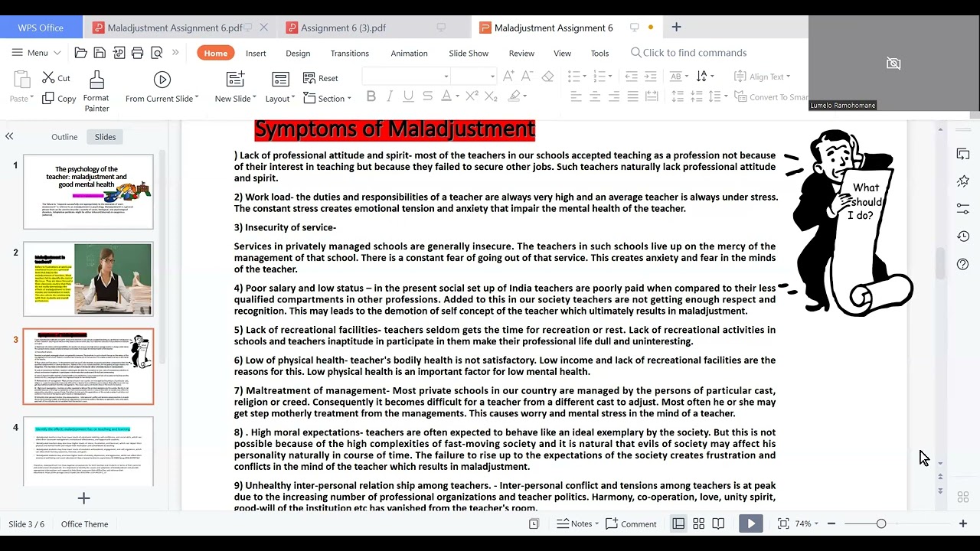Open the font size dropdown
980x551 pixels.
(492, 77)
